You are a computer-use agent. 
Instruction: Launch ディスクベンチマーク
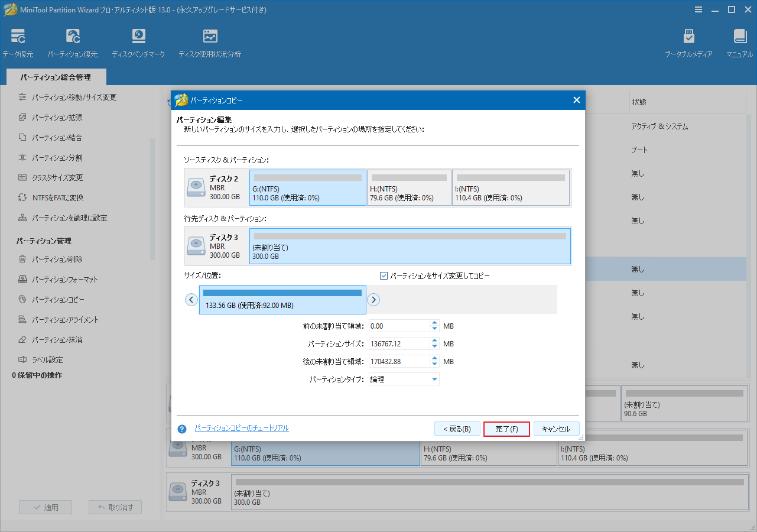[138, 41]
